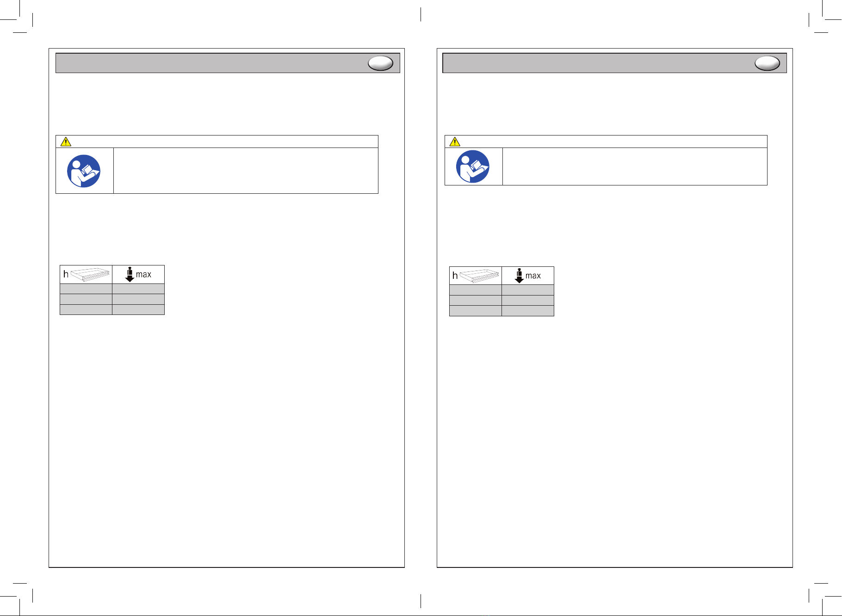Select the blue read-manual icon on right page
Image resolution: width=842 pixels, height=616 pixels.
tap(472, 166)
